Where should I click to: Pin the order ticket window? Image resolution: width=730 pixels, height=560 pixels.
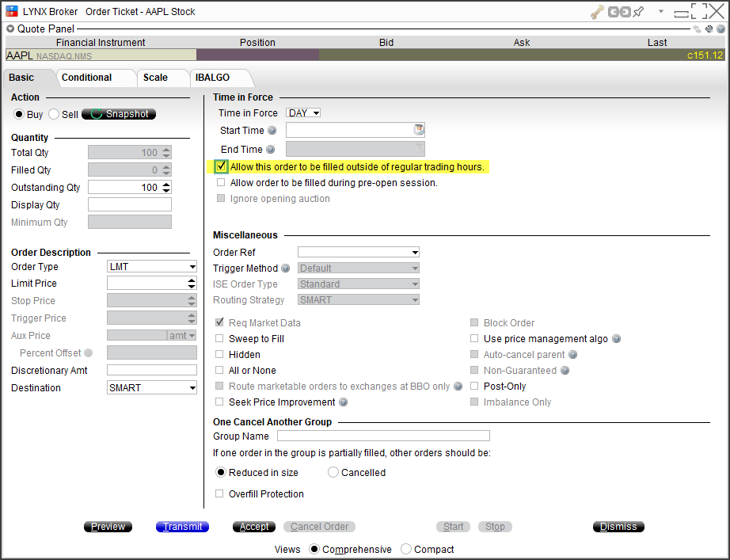(x=638, y=12)
